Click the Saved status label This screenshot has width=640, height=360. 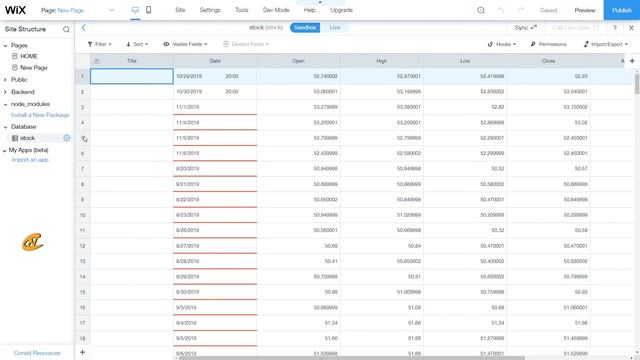click(x=548, y=10)
